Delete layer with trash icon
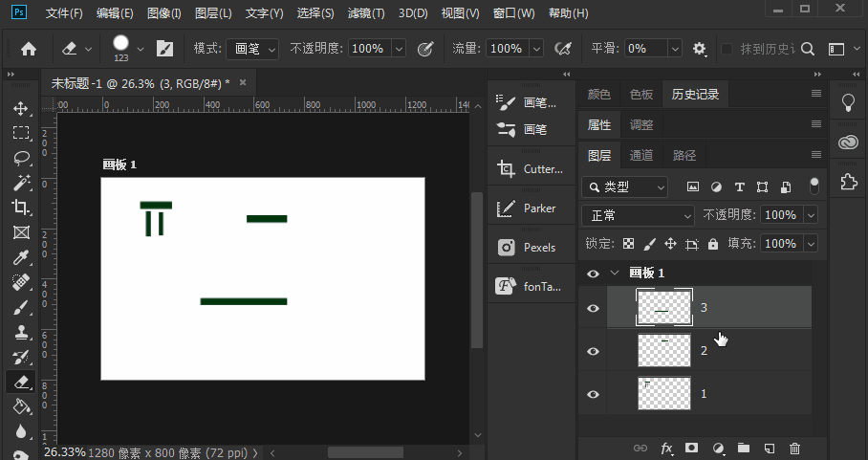Viewport: 868px width, 460px height. click(x=795, y=449)
